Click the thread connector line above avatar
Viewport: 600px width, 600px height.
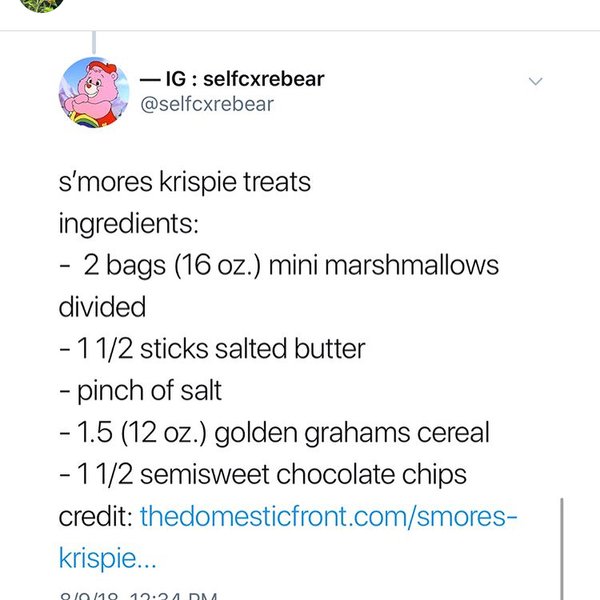94,42
